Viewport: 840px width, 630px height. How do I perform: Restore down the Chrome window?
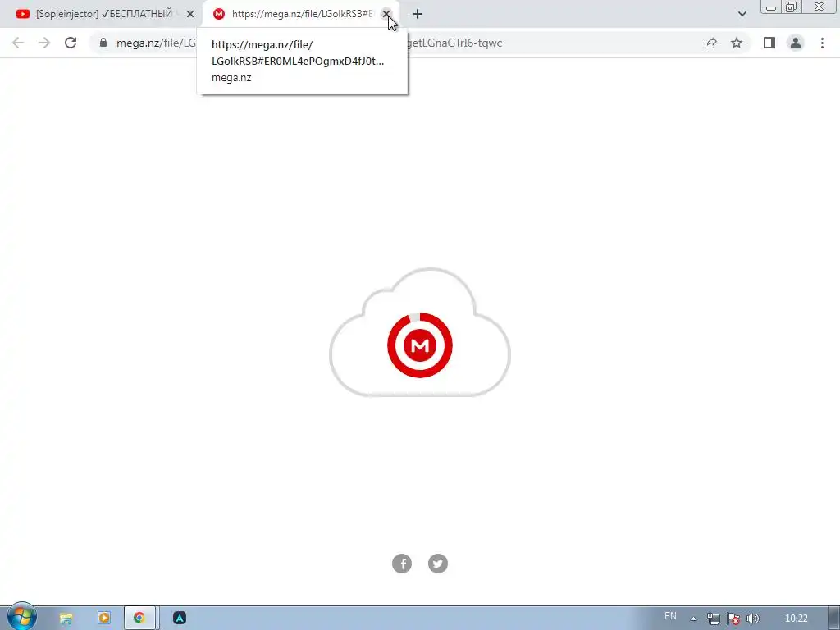click(792, 7)
